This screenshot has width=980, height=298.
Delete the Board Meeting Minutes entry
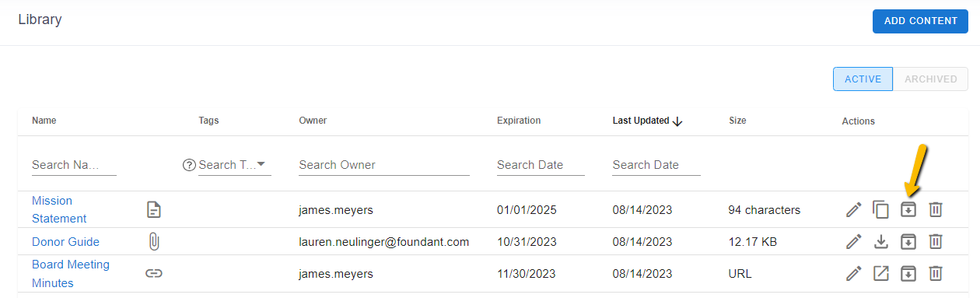[x=936, y=273]
